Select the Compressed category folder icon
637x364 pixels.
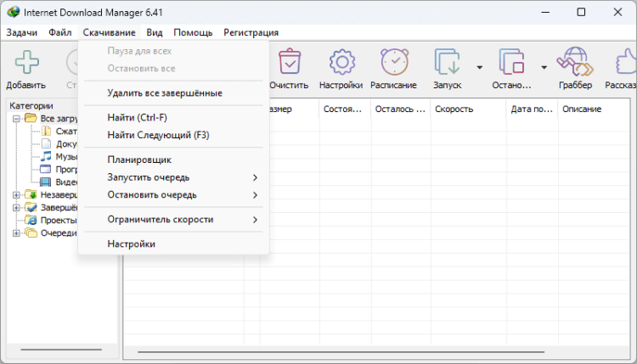click(x=47, y=131)
